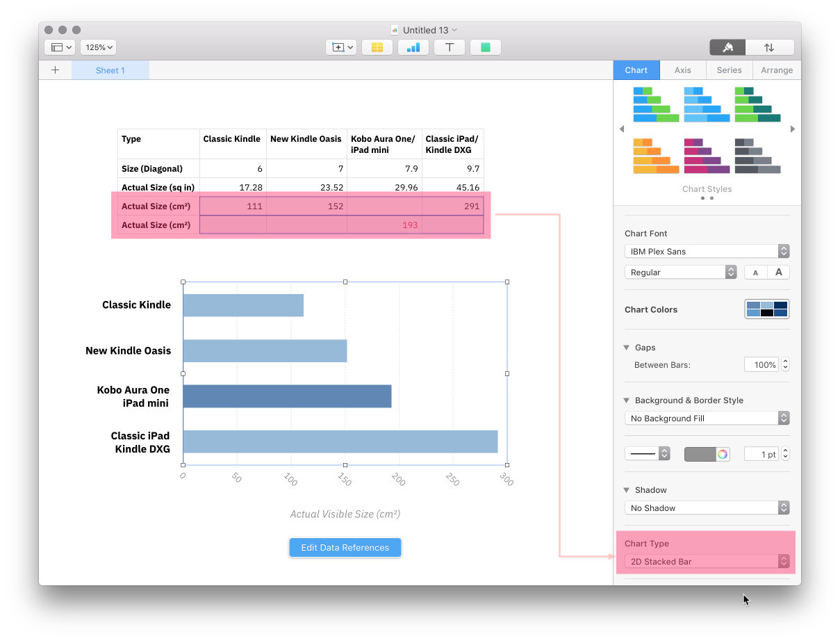Switch to the Axis tab

pyautogui.click(x=682, y=70)
